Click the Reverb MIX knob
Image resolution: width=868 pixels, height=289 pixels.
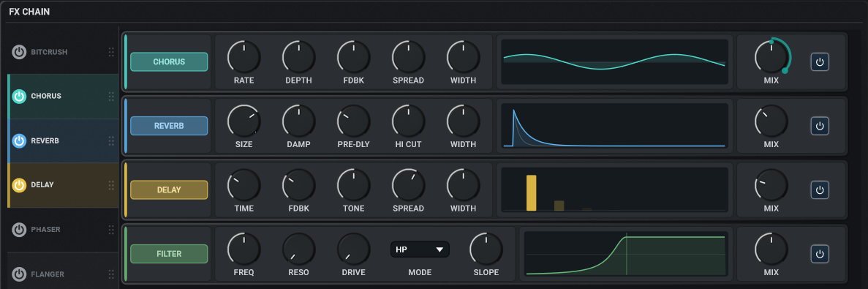coord(771,121)
